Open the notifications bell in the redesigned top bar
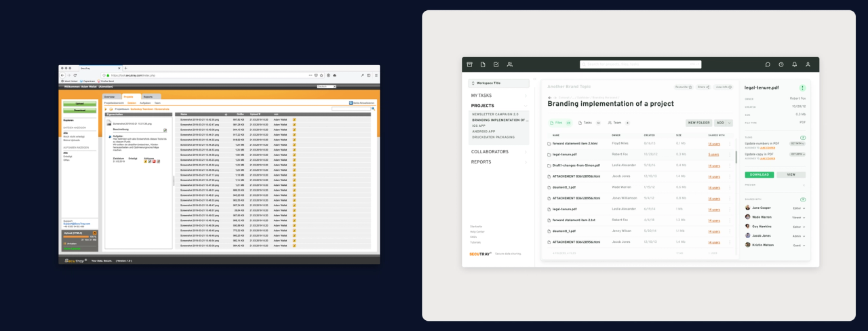Image resolution: width=868 pixels, height=331 pixels. (x=795, y=64)
